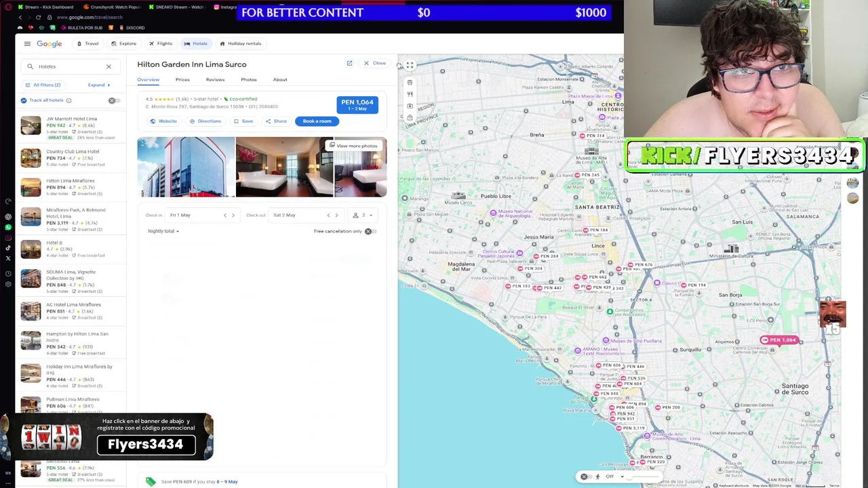Click Book a room button
868x488 pixels.
point(317,121)
